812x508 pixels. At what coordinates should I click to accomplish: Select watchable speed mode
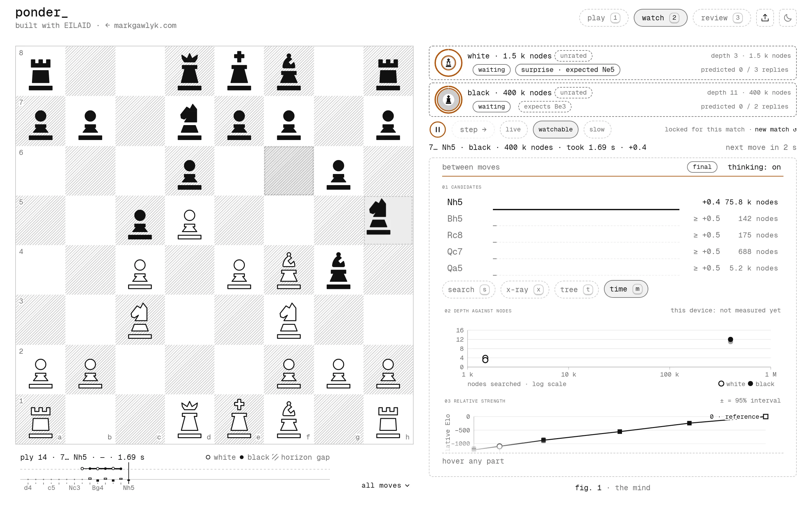coord(555,129)
